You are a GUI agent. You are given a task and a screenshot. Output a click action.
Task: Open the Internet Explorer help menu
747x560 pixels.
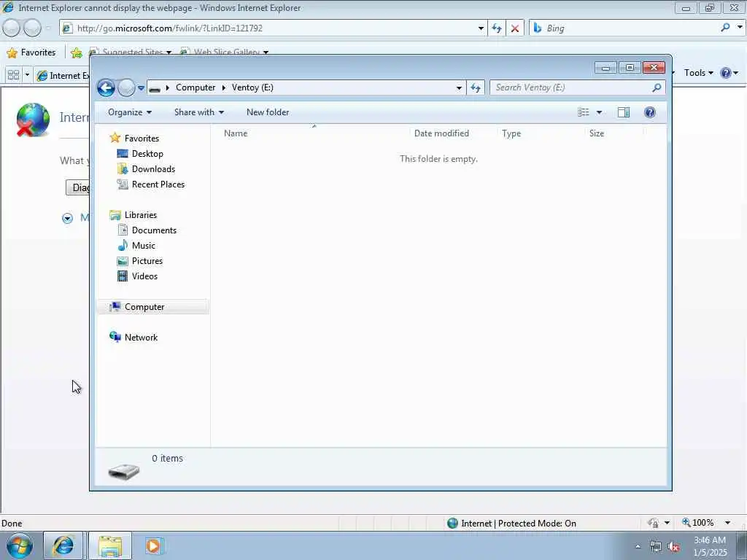click(729, 73)
